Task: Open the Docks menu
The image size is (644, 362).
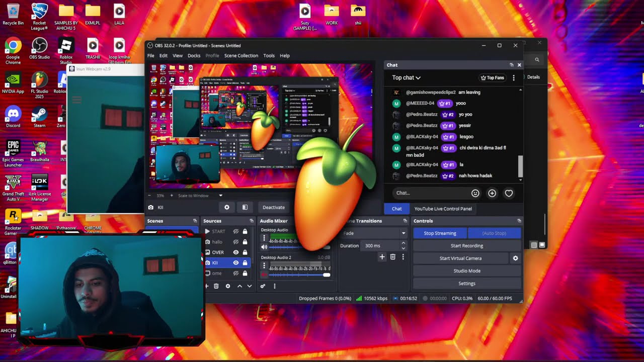Action: 194,56
